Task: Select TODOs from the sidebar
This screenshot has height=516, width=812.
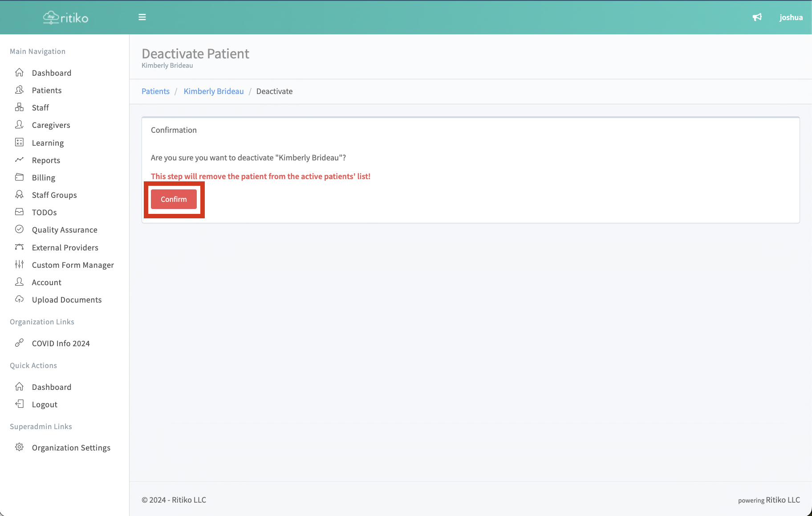Action: (x=44, y=213)
